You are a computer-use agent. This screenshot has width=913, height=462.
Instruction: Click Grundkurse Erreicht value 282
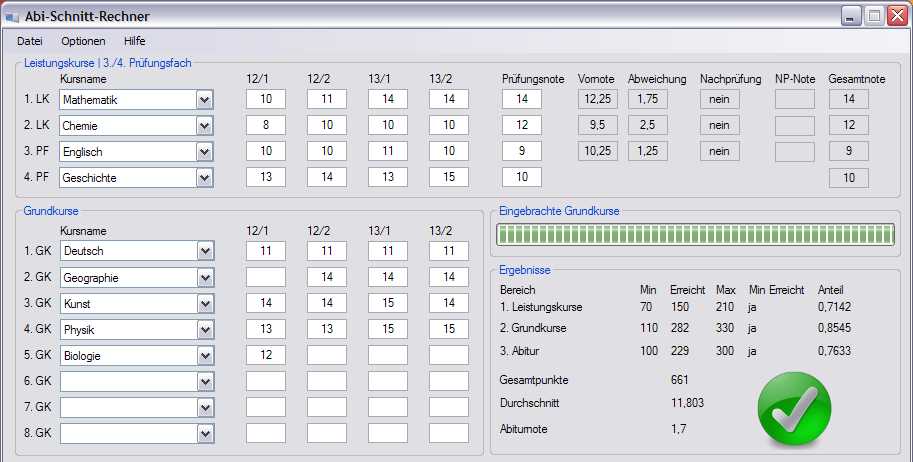pyautogui.click(x=680, y=328)
